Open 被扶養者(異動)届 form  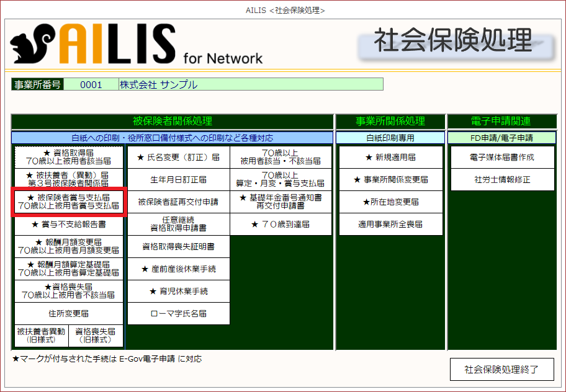69,179
